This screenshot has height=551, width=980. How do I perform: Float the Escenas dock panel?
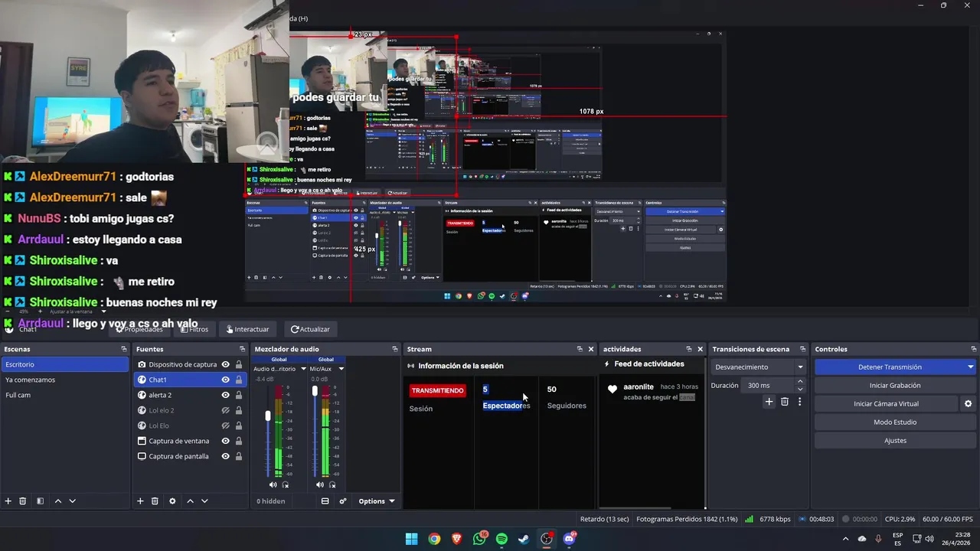pyautogui.click(x=124, y=349)
